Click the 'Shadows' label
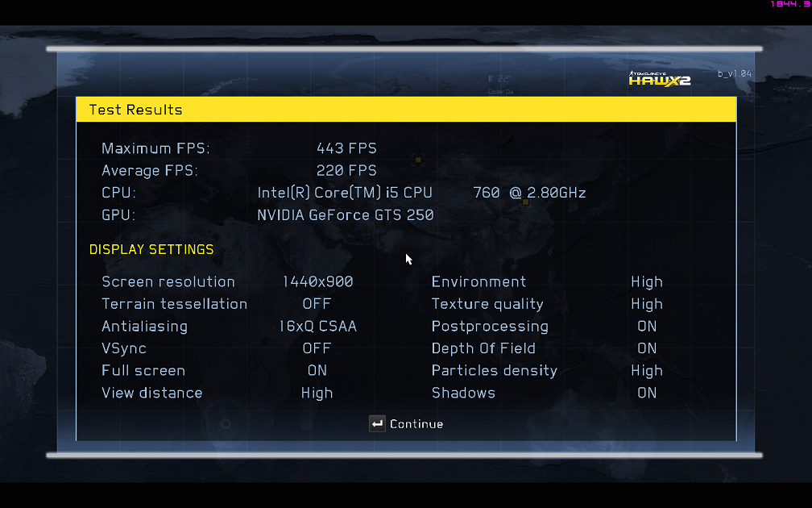 click(x=463, y=393)
